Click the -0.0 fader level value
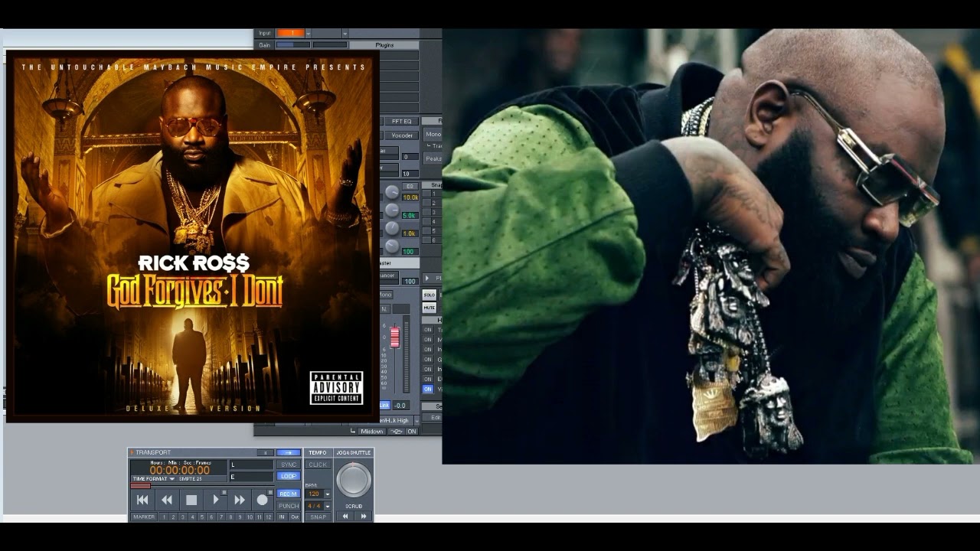980x551 pixels. [400, 406]
